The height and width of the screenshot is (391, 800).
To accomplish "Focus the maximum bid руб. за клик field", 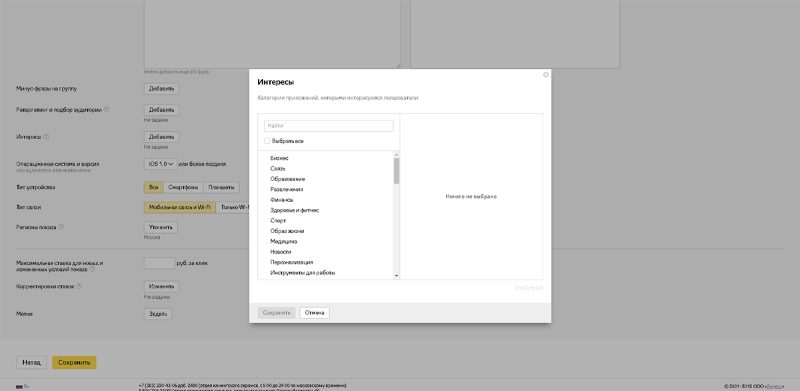I will point(159,263).
